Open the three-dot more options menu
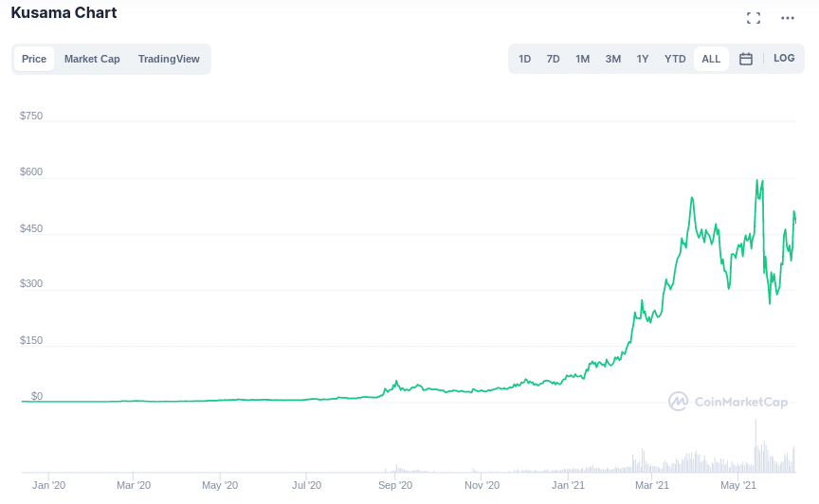 788,18
